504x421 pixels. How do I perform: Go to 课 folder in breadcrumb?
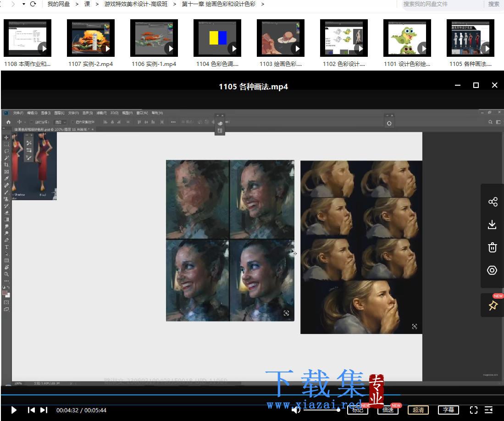(x=87, y=4)
